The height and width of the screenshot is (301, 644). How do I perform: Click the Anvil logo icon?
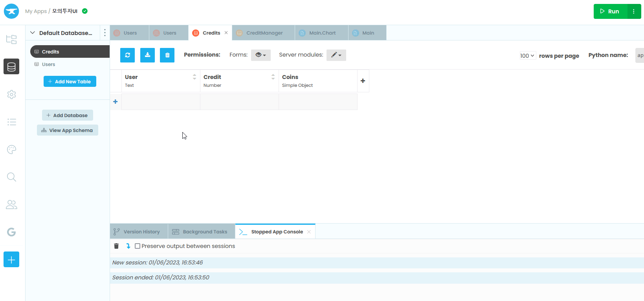pyautogui.click(x=11, y=11)
